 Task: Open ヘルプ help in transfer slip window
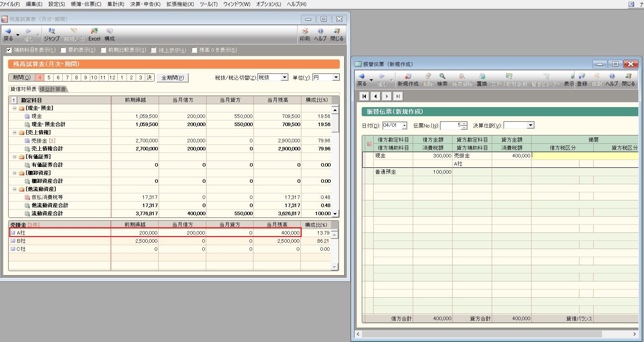click(612, 80)
